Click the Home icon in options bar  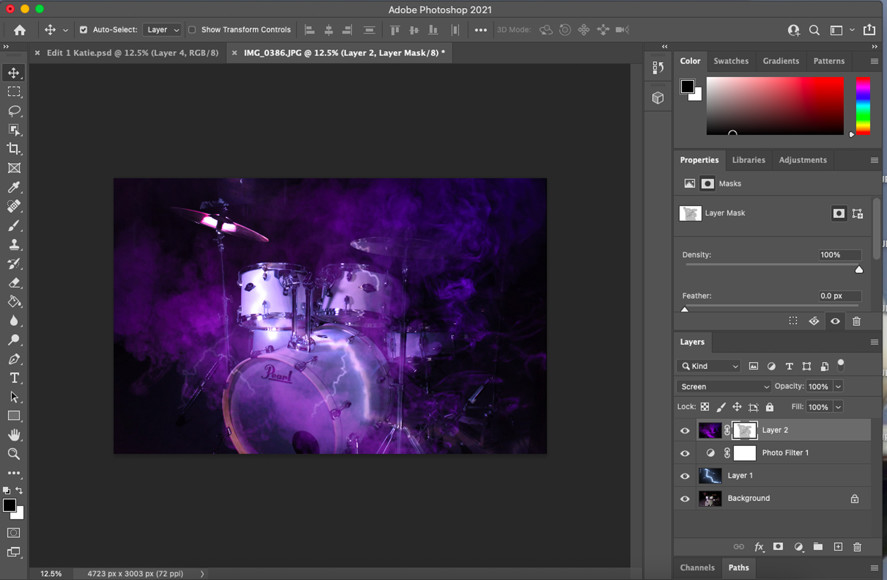pyautogui.click(x=19, y=30)
